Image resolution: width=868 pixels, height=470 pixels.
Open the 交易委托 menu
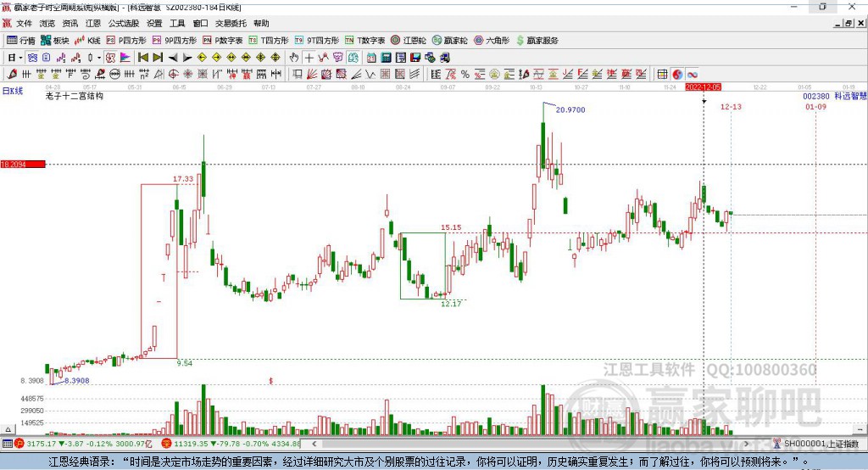pos(231,24)
